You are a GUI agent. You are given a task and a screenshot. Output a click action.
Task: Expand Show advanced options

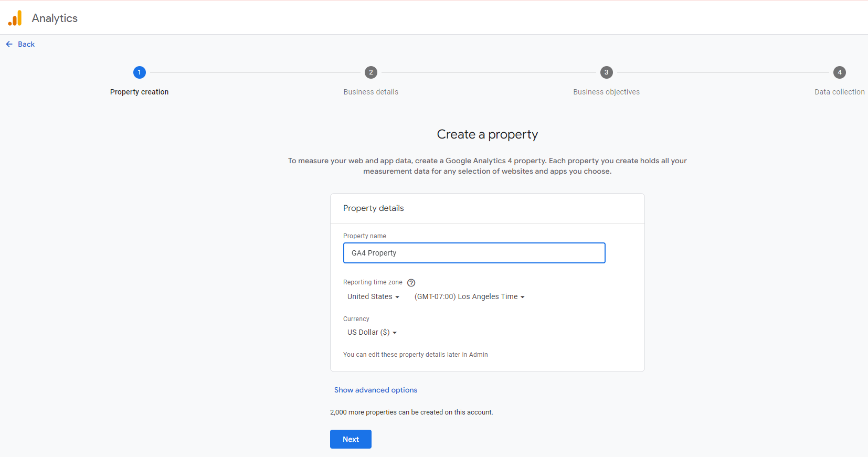376,390
